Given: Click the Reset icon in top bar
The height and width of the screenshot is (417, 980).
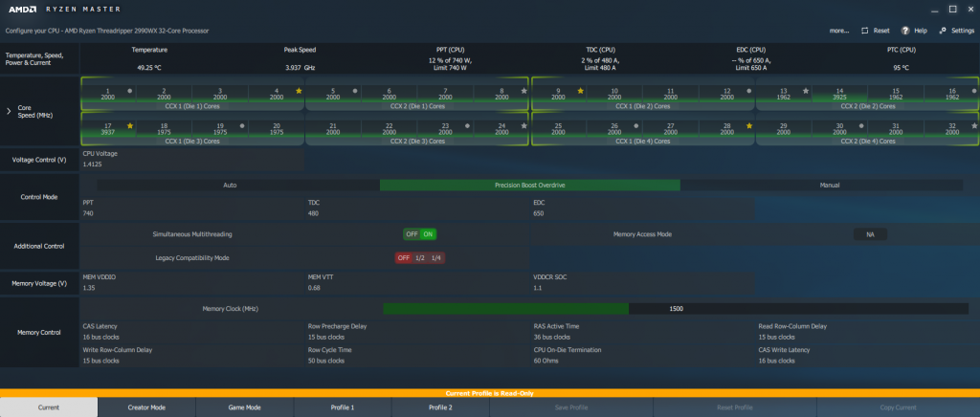Looking at the screenshot, I should 865,31.
